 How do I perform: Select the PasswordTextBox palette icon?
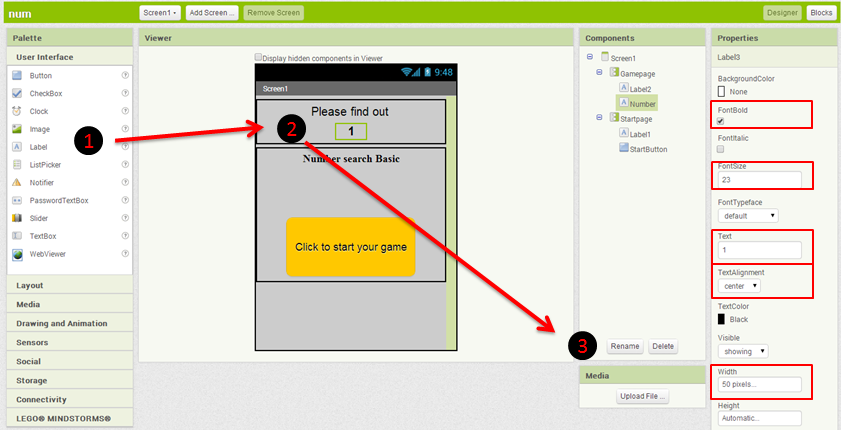click(x=17, y=201)
